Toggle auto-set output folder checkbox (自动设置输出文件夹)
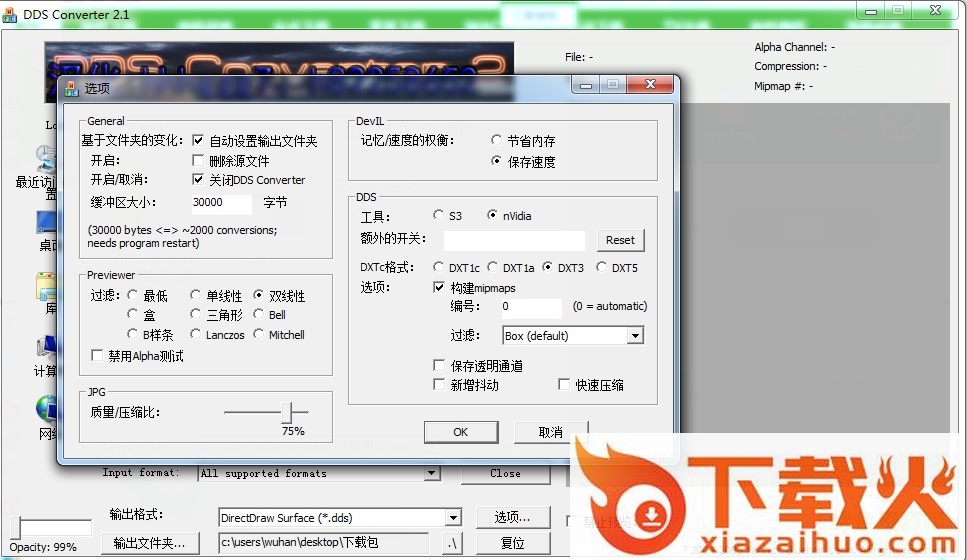 coord(198,141)
